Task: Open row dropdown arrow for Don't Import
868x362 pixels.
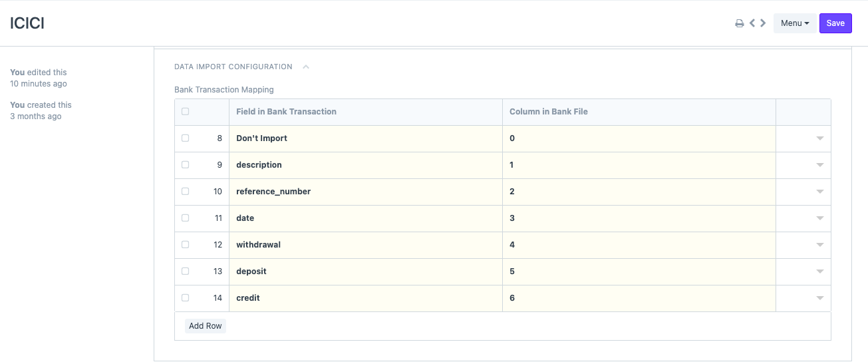Action: (819, 138)
